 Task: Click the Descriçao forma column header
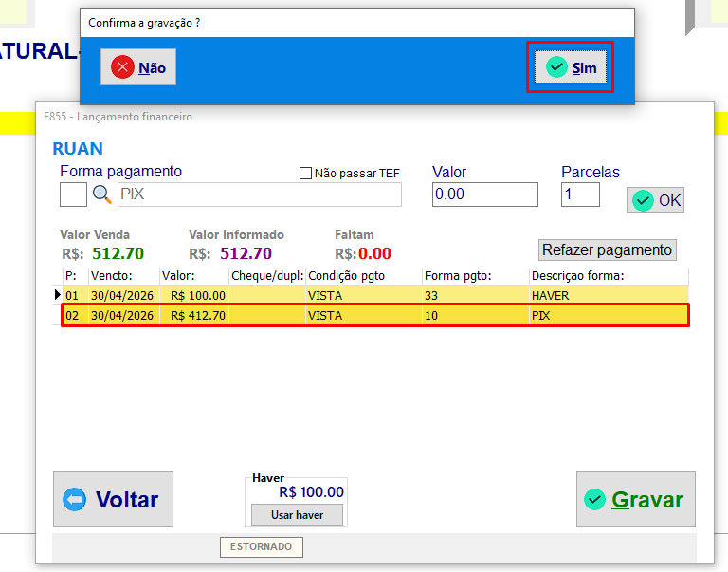click(577, 276)
